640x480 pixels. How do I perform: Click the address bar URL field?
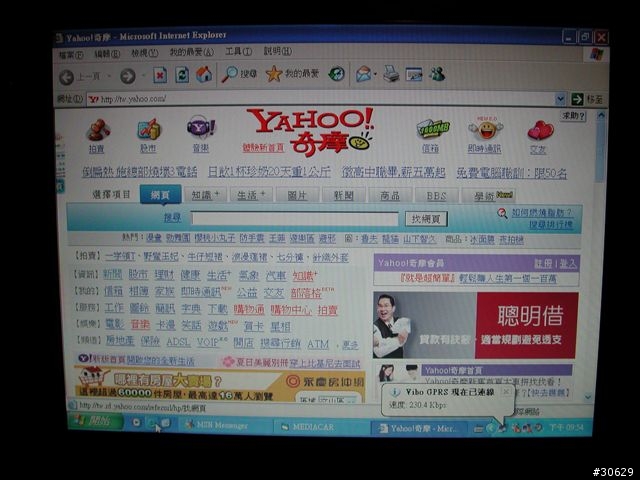[321, 99]
